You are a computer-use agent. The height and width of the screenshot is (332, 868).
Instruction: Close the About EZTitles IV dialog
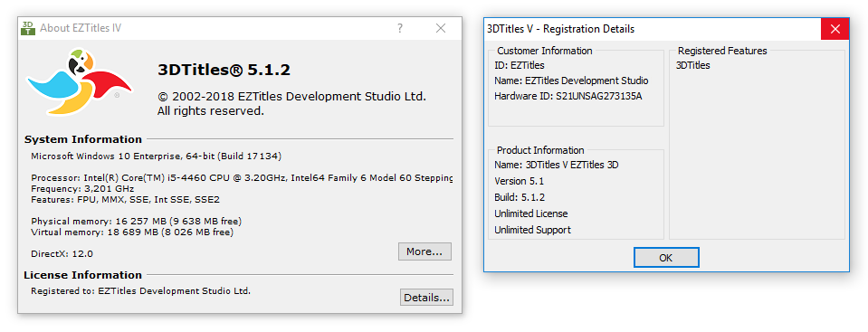click(x=441, y=28)
